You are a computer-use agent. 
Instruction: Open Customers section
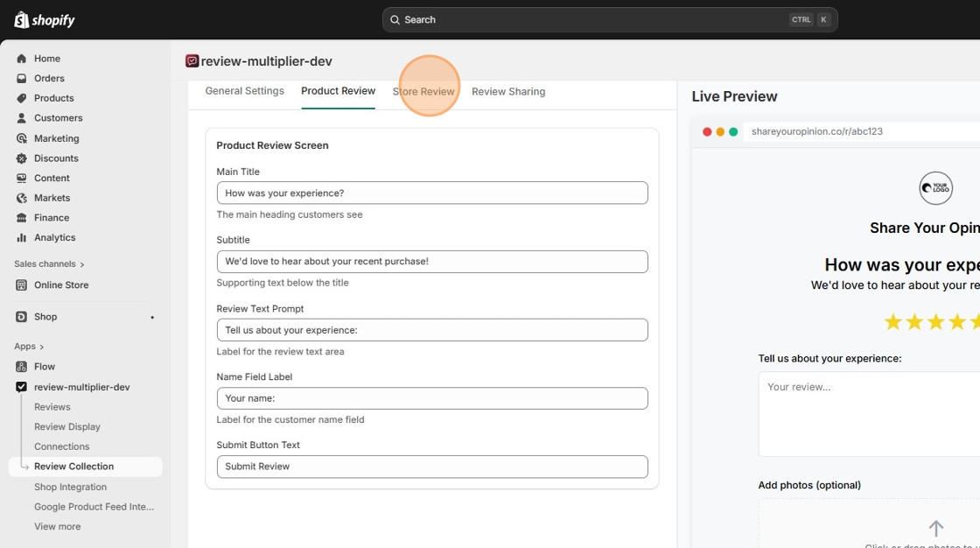58,117
